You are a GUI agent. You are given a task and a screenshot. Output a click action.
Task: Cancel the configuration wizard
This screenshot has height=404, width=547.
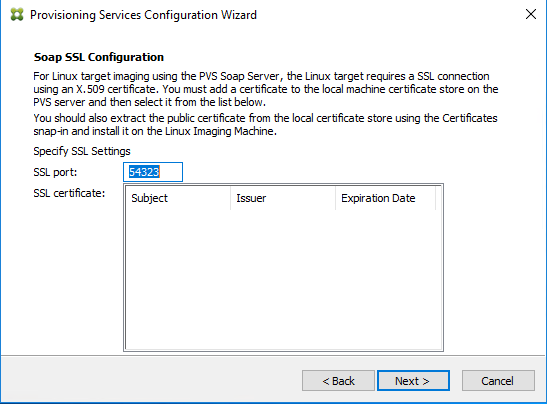point(498,381)
